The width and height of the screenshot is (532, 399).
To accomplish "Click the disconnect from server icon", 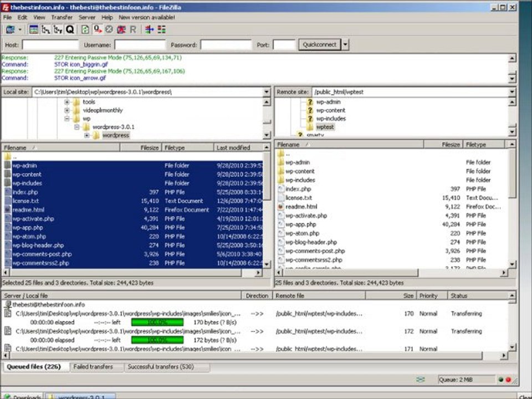I will 120,29.
